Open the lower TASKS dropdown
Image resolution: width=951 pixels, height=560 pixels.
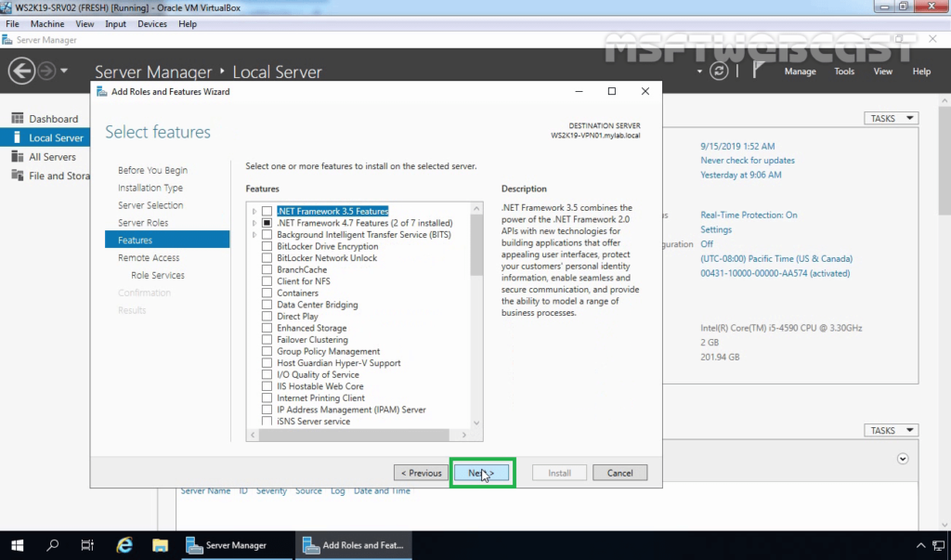891,430
